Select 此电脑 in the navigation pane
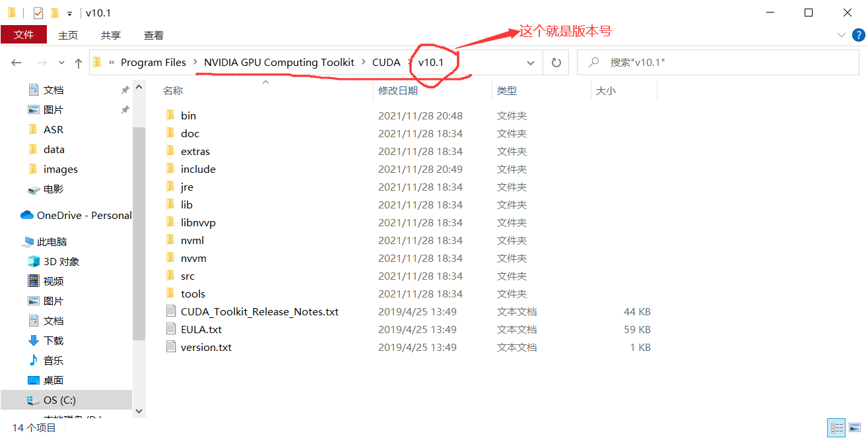The height and width of the screenshot is (438, 868). 44,241
